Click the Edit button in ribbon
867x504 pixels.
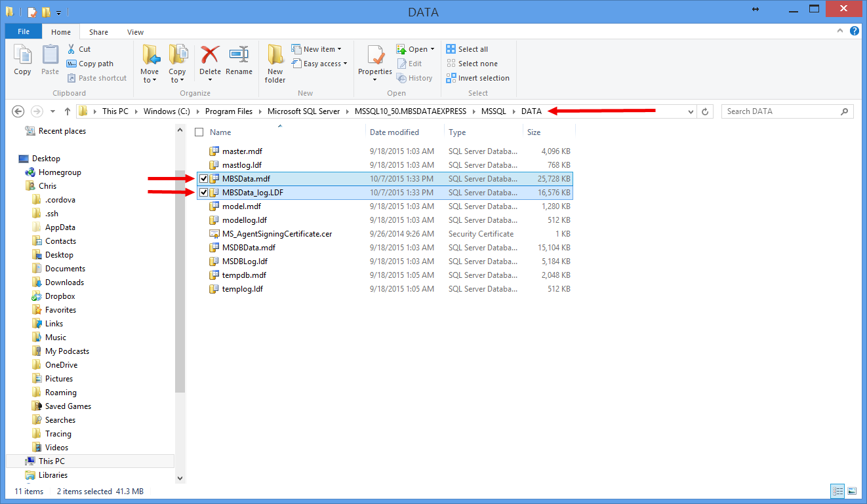(409, 64)
